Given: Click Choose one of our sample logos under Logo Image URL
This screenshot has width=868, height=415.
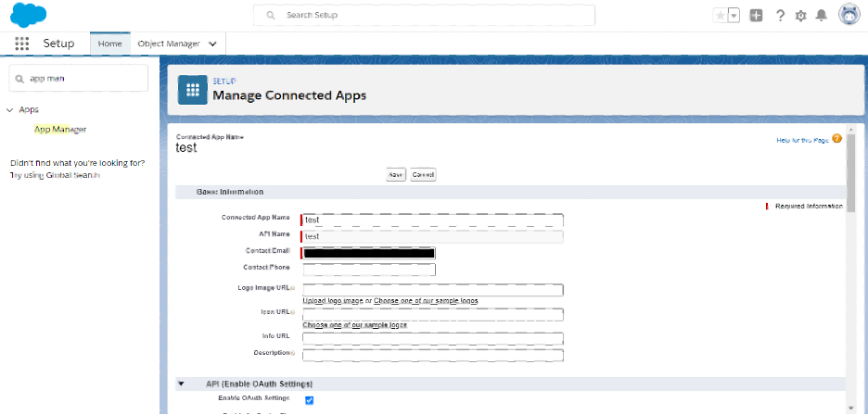Looking at the screenshot, I should [x=426, y=300].
